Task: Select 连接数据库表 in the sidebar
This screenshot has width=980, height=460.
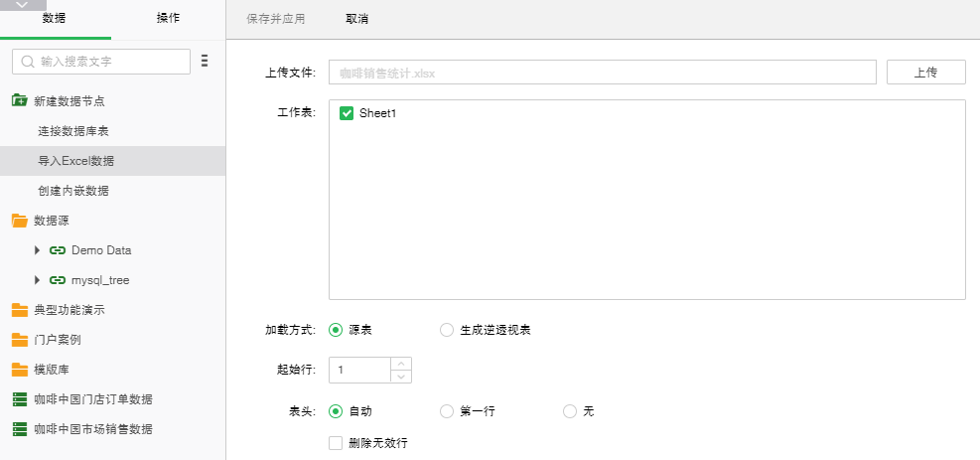Action: point(72,131)
